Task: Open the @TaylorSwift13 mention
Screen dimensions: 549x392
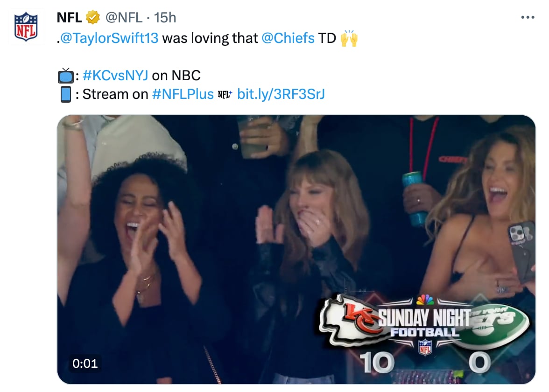Action: pyautogui.click(x=109, y=38)
